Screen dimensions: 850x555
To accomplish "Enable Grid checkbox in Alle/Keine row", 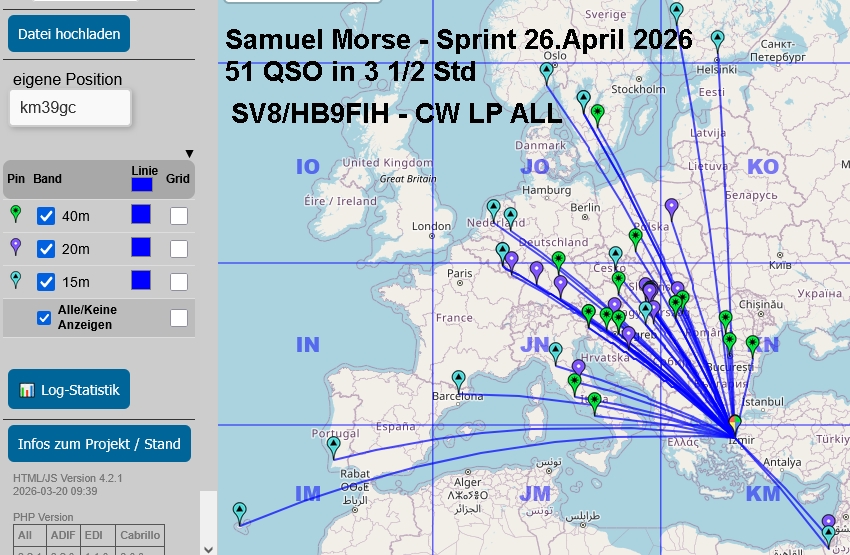I will (179, 318).
